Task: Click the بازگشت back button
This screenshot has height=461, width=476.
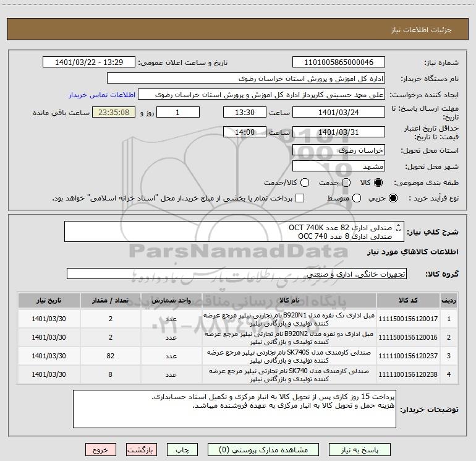Action: point(142,450)
